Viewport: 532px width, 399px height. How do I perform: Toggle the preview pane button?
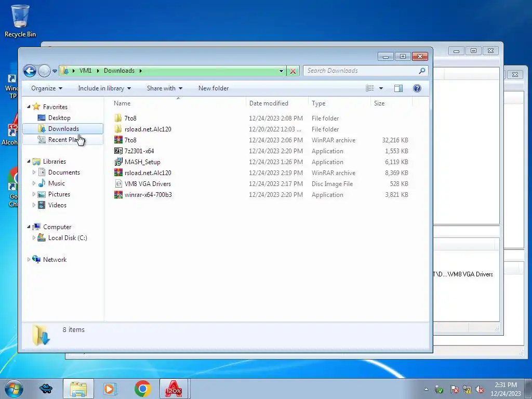(398, 88)
